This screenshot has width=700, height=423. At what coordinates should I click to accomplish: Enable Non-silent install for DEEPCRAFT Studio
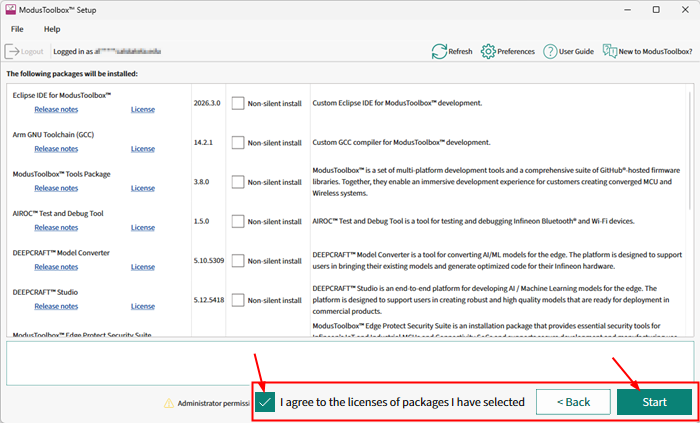pyautogui.click(x=238, y=300)
